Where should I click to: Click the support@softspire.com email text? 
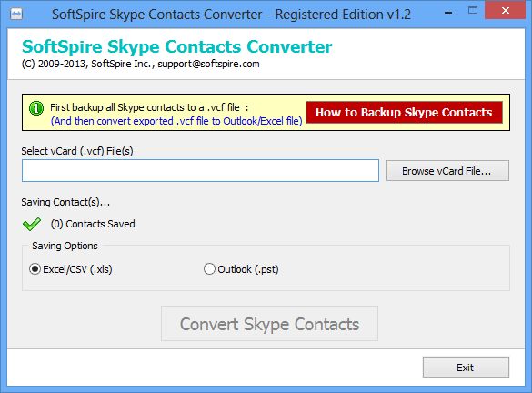pyautogui.click(x=208, y=65)
